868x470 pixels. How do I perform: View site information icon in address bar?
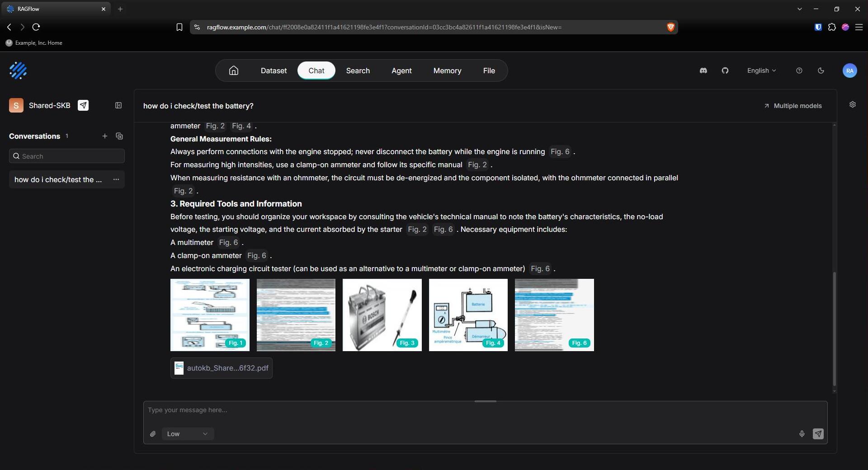click(197, 27)
